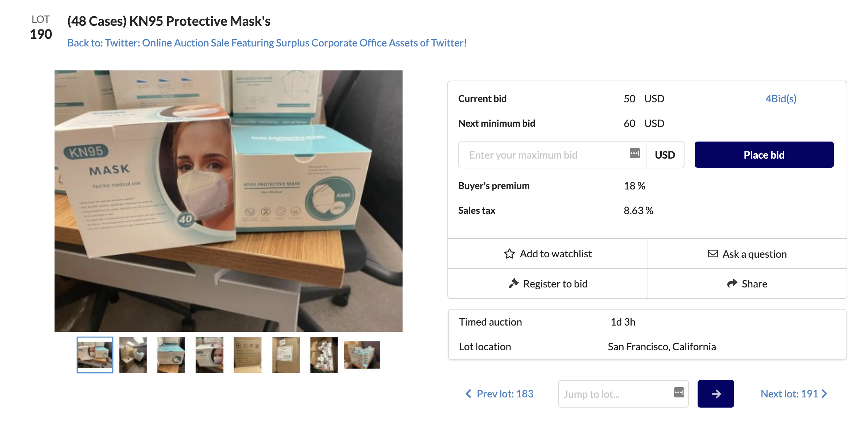868x429 pixels.
Task: Click the main KN95 mask product image
Action: tap(228, 201)
